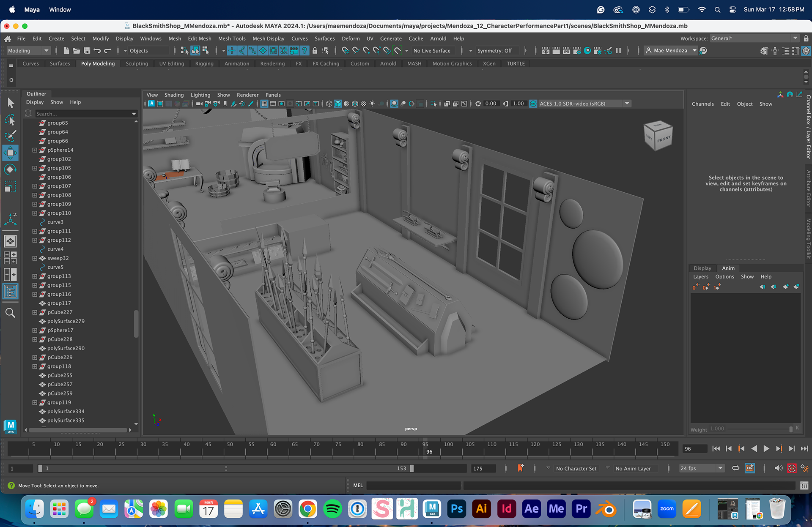Click No Character Set button
The height and width of the screenshot is (527, 812).
[x=576, y=469]
